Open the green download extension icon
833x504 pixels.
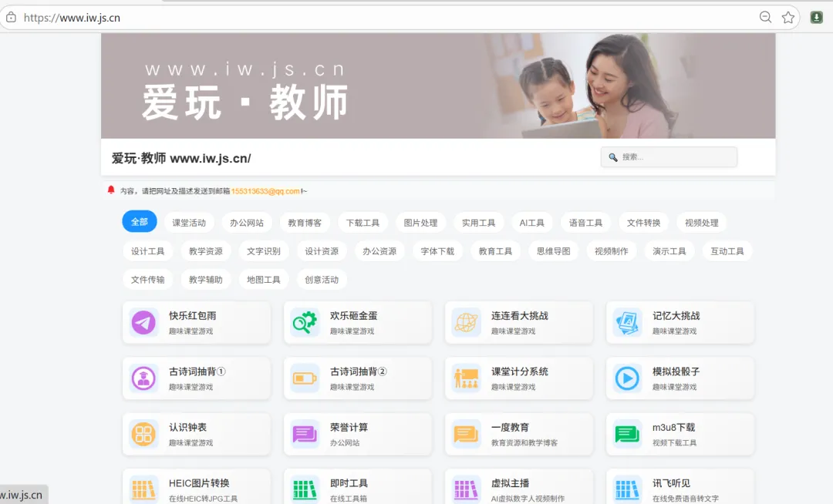817,18
